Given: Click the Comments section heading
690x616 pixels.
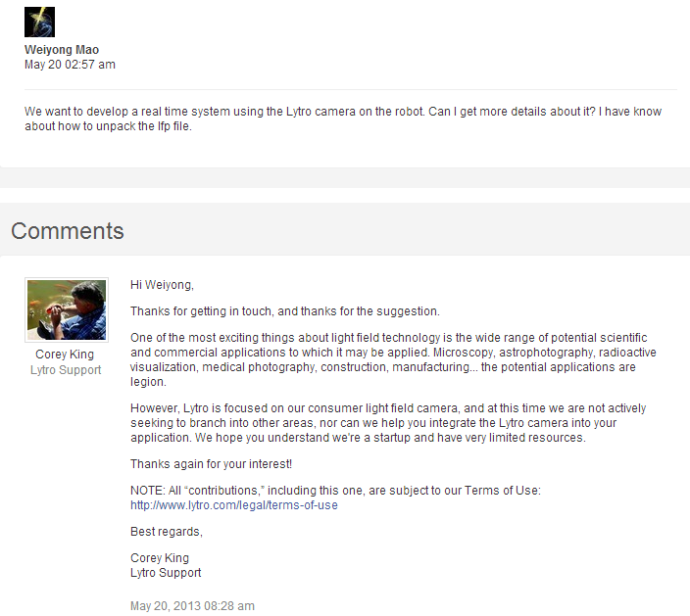Looking at the screenshot, I should pyautogui.click(x=68, y=231).
